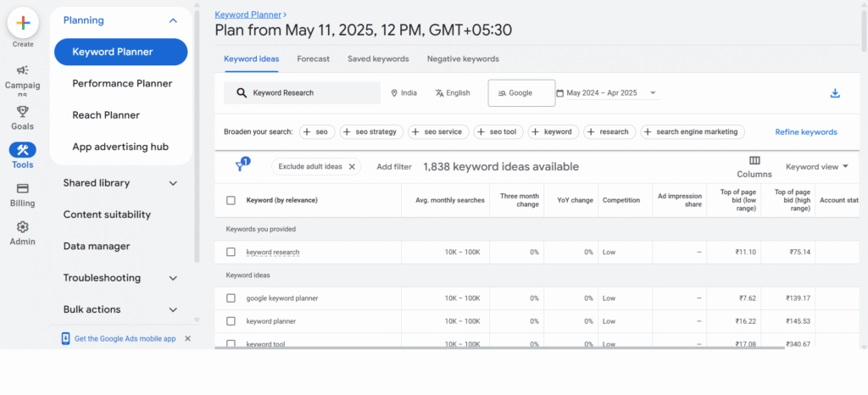Viewport: 868px width, 395px height.
Task: Click Add filter
Action: (394, 166)
